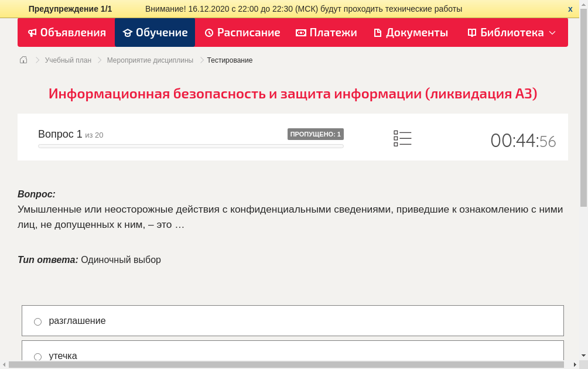Screen dimensions: 588x369
Task: Go to the Платежи section
Action: pyautogui.click(x=326, y=33)
